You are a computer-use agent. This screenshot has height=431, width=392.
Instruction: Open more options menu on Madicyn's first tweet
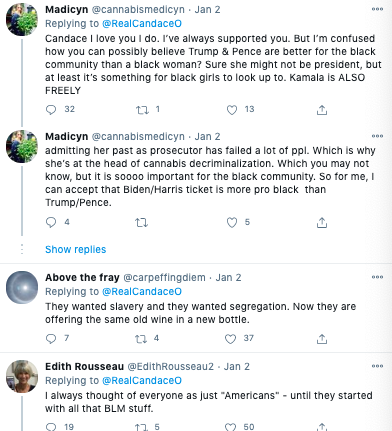pos(377,9)
